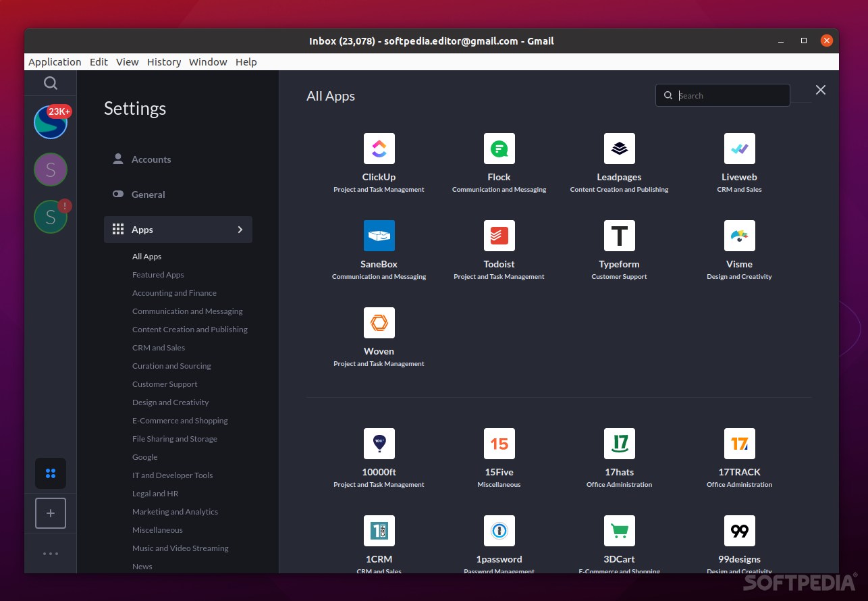Close the Settings panel with the X

tap(821, 90)
